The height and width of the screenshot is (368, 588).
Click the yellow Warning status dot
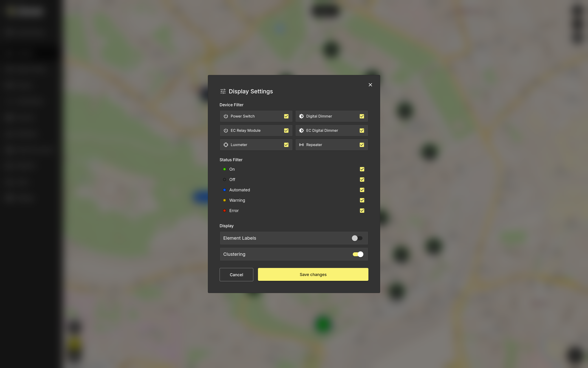pyautogui.click(x=224, y=200)
